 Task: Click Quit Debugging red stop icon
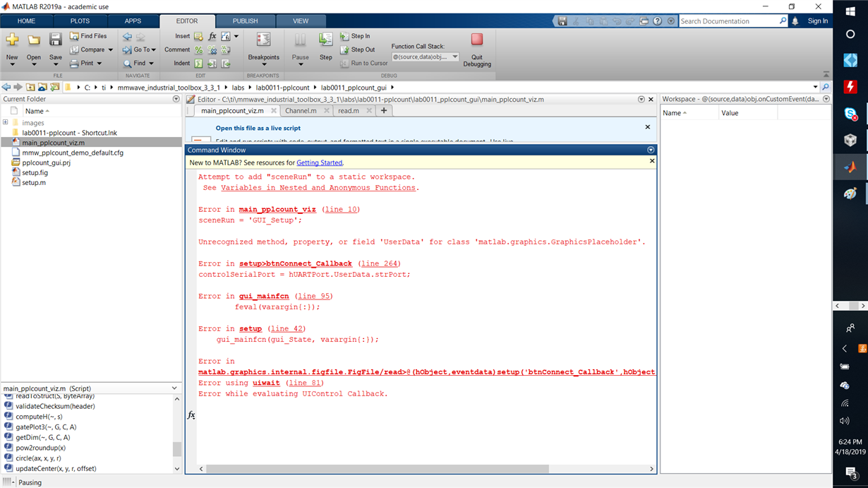point(477,40)
